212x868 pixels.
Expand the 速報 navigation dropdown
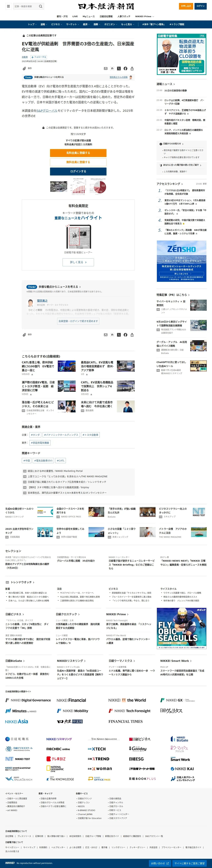coord(44,24)
